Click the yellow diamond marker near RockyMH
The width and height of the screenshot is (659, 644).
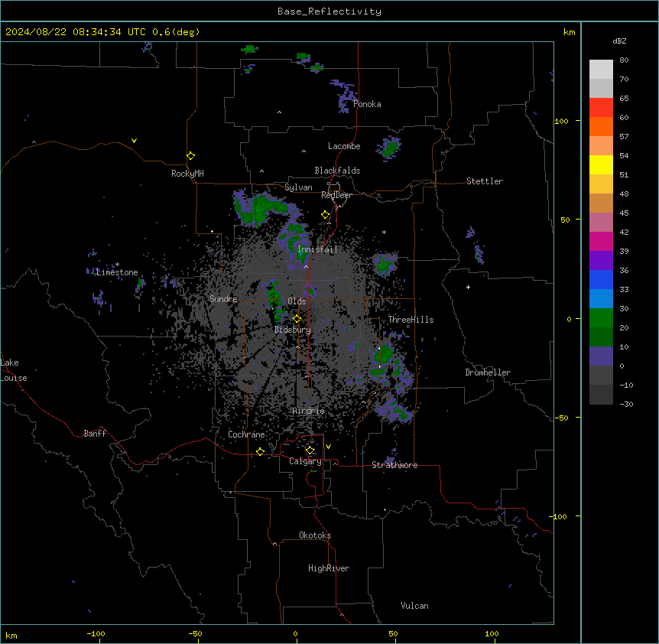click(x=191, y=156)
